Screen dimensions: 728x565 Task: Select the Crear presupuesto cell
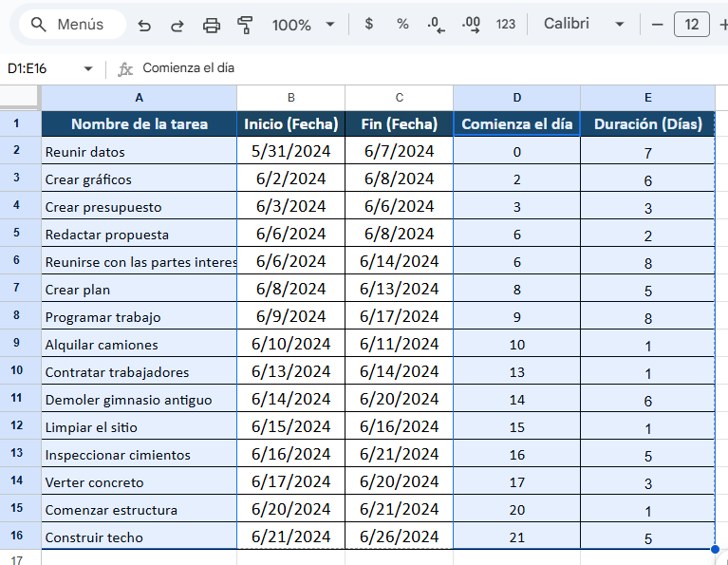point(139,205)
